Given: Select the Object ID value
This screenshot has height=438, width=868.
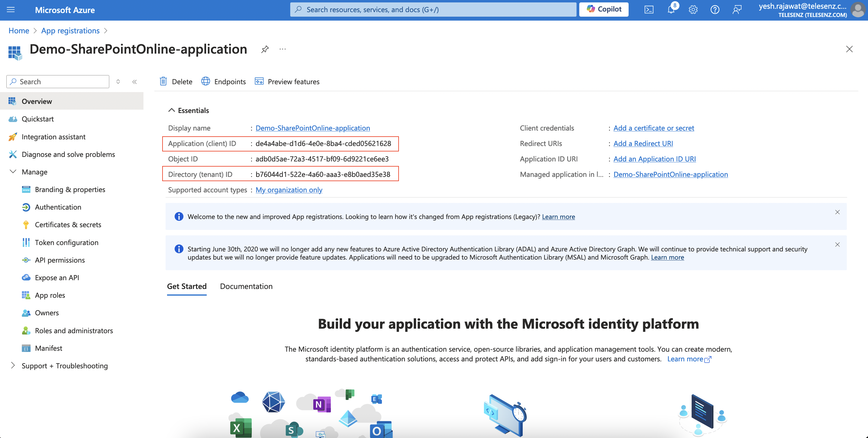Looking at the screenshot, I should click(x=322, y=159).
